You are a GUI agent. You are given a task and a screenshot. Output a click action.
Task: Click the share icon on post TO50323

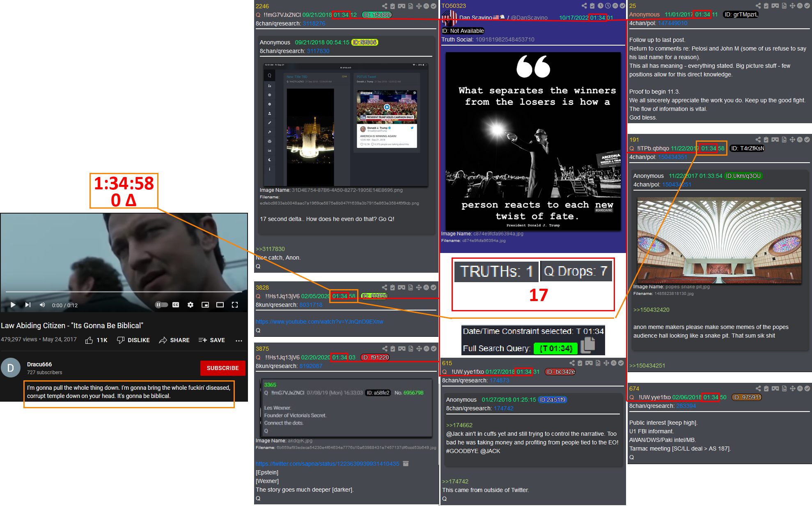pyautogui.click(x=584, y=6)
